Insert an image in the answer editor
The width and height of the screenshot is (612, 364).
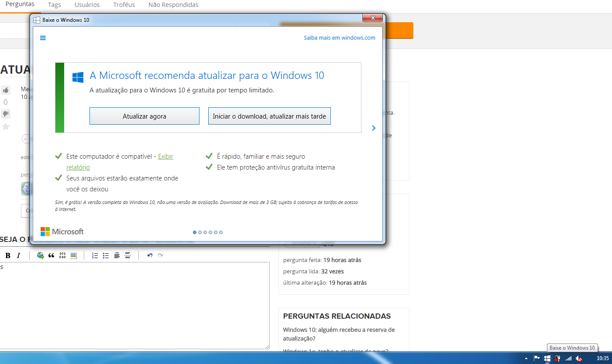coord(73,255)
